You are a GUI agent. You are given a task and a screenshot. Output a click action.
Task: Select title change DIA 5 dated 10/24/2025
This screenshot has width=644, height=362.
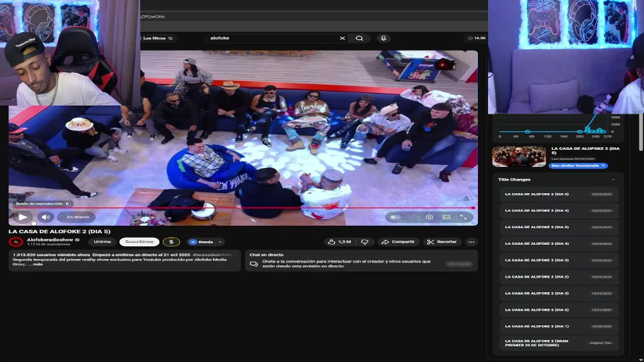558,227
